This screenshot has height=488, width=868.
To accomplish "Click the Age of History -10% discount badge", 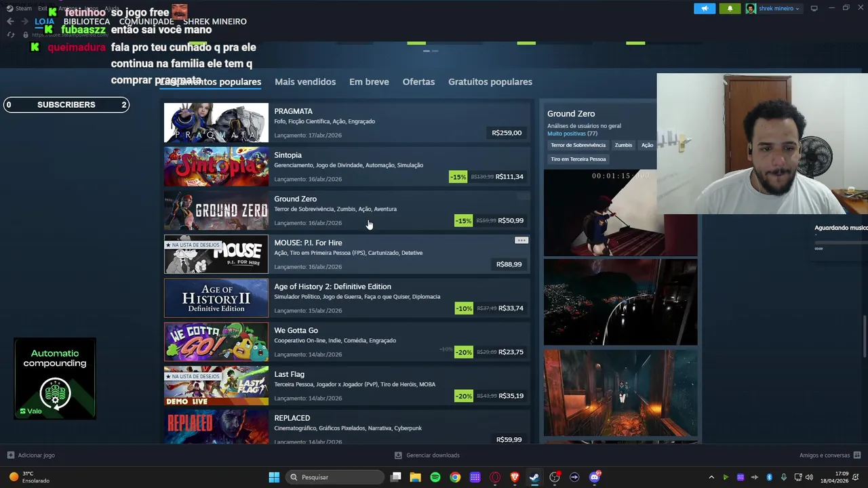I will coord(464,308).
